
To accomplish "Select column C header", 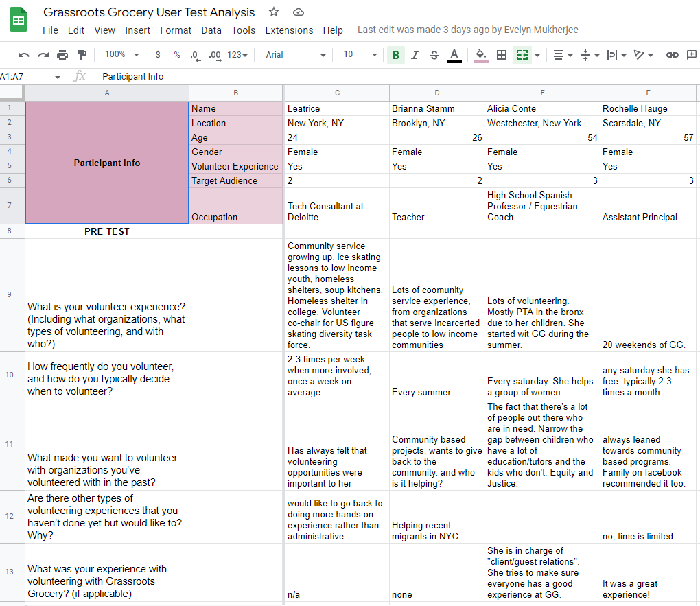I will point(337,93).
